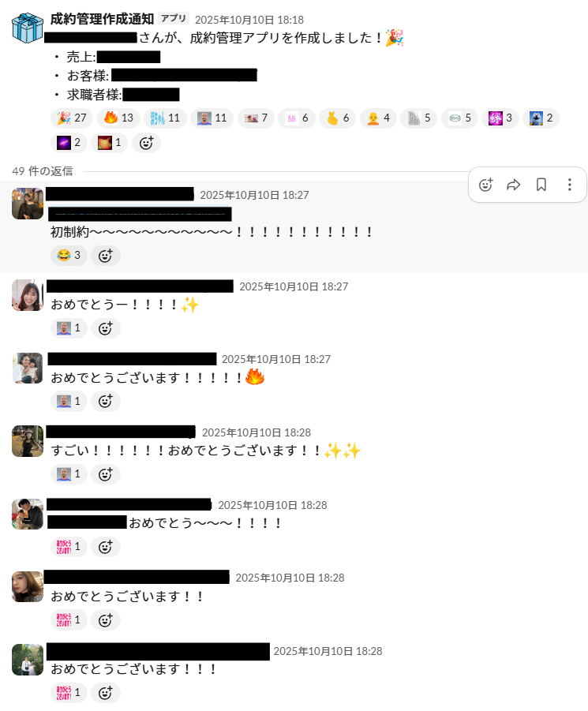The image size is (588, 711).
Task: Bookmark the message with the save icon
Action: coord(541,185)
